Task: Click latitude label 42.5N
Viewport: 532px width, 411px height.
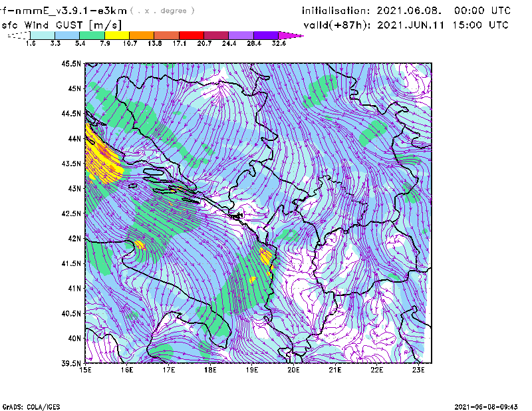Action: [71, 213]
